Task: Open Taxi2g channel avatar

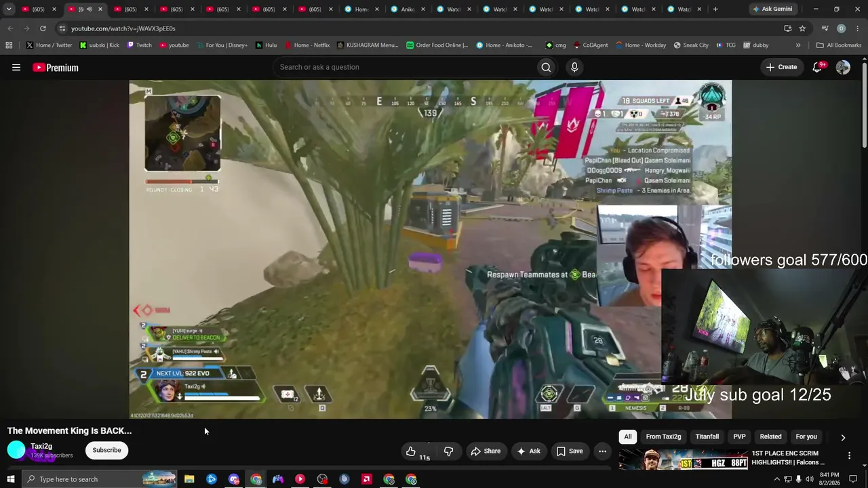Action: pyautogui.click(x=16, y=450)
